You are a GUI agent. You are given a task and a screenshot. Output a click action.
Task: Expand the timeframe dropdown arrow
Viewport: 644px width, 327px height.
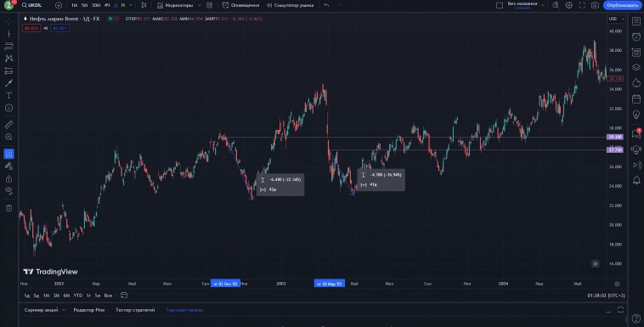(x=131, y=5)
